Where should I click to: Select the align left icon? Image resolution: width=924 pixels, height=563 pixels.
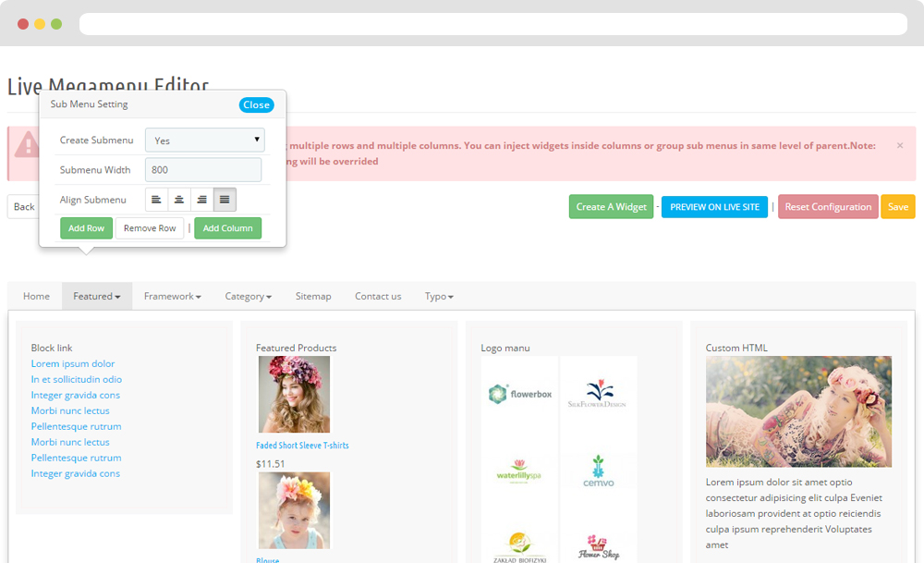pyautogui.click(x=156, y=200)
